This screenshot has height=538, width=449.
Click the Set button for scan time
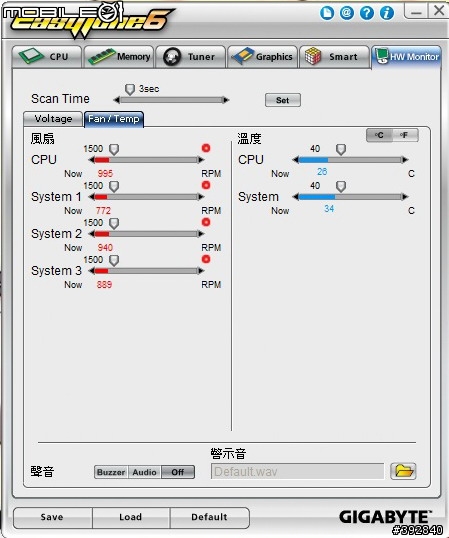[283, 100]
